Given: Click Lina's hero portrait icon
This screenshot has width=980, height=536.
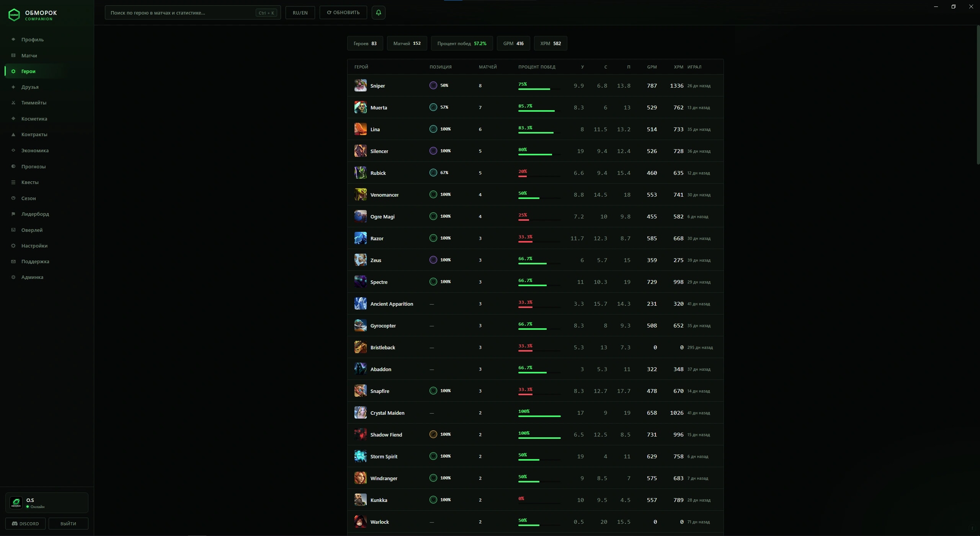Looking at the screenshot, I should 360,129.
